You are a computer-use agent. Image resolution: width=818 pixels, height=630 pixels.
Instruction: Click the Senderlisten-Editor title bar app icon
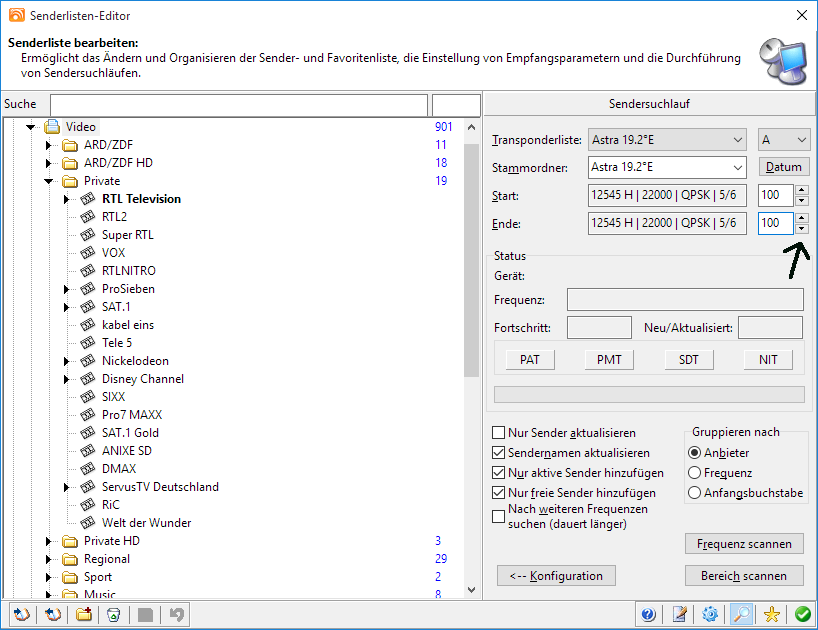click(x=17, y=15)
